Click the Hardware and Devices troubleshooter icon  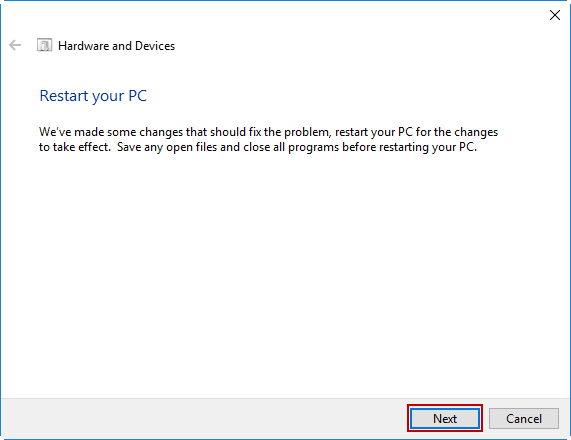(44, 46)
